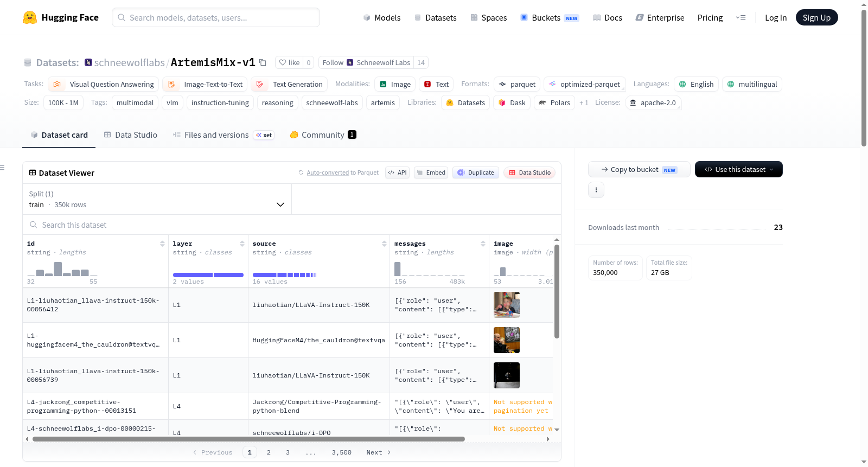Image resolution: width=868 pixels, height=467 pixels.
Task: Open the Polars library tag
Action: (554, 103)
